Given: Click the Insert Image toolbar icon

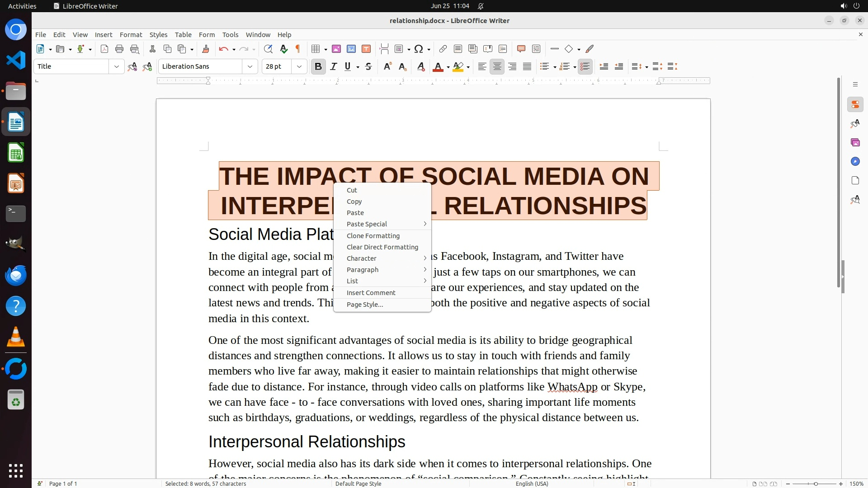Looking at the screenshot, I should [336, 49].
